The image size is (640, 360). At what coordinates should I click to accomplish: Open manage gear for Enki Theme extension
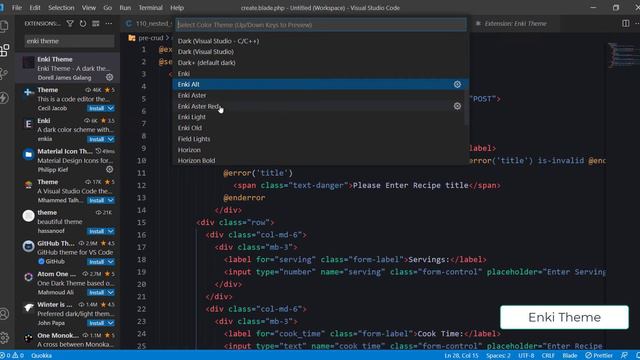(x=109, y=77)
